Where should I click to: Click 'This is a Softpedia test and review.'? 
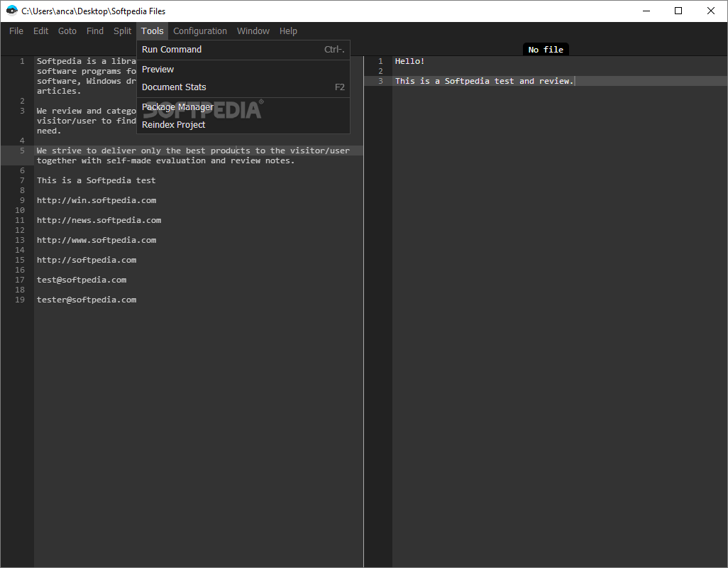click(484, 81)
